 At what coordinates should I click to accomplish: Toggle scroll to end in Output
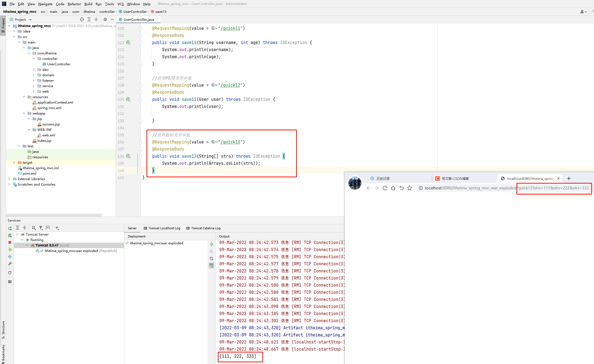[x=211, y=265]
